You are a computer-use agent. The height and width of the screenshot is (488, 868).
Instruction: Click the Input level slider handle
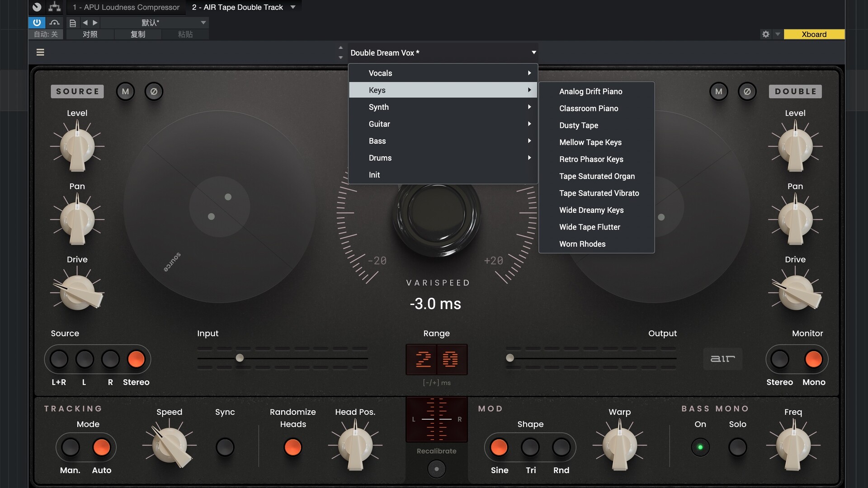pyautogui.click(x=240, y=358)
